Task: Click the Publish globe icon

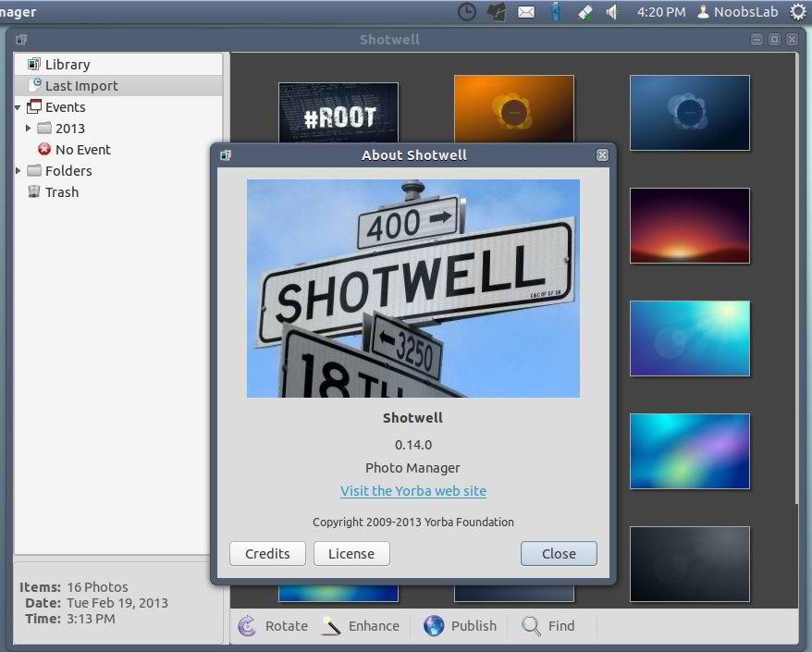Action: pyautogui.click(x=434, y=625)
